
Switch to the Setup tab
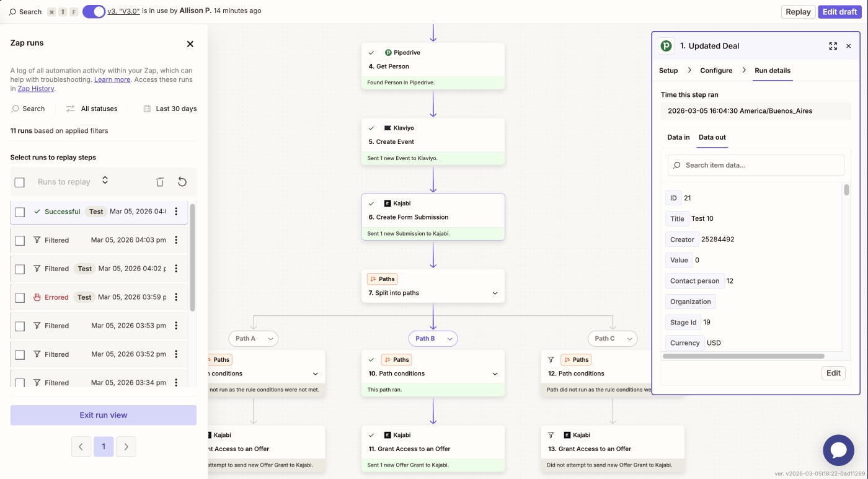pyautogui.click(x=668, y=71)
